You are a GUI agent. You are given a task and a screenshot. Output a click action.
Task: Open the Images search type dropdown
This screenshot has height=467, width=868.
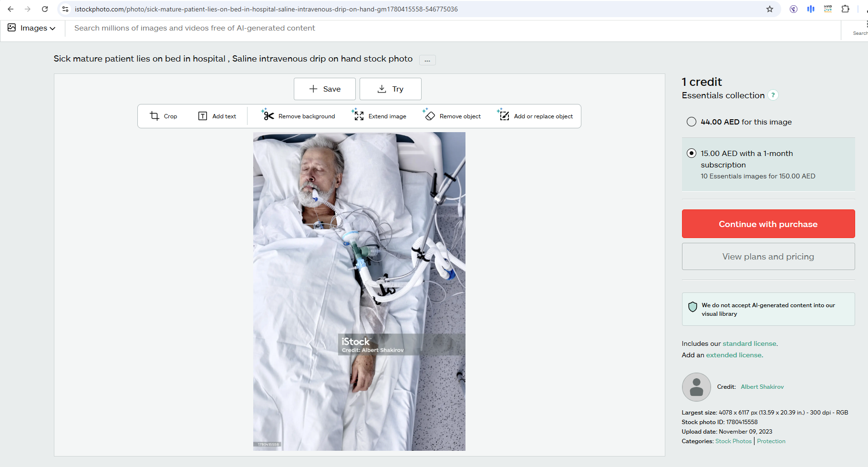[x=32, y=28]
